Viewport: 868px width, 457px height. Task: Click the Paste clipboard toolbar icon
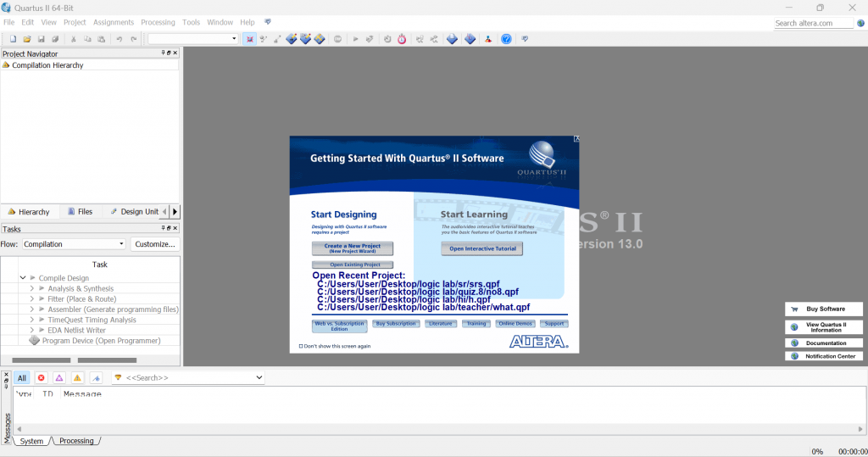click(x=101, y=39)
